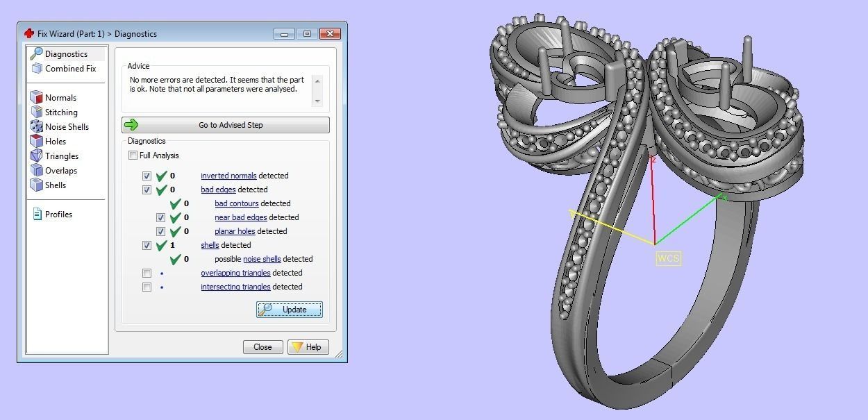The width and height of the screenshot is (868, 420).
Task: Click Advice box scroll up arrow
Action: [317, 81]
